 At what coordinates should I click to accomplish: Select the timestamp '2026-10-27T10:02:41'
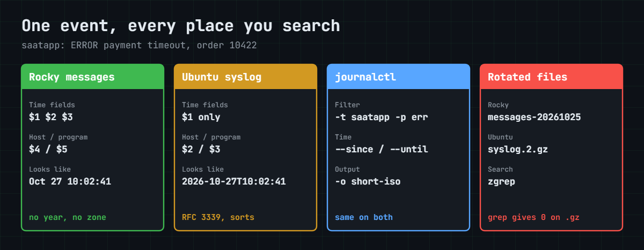(x=234, y=181)
